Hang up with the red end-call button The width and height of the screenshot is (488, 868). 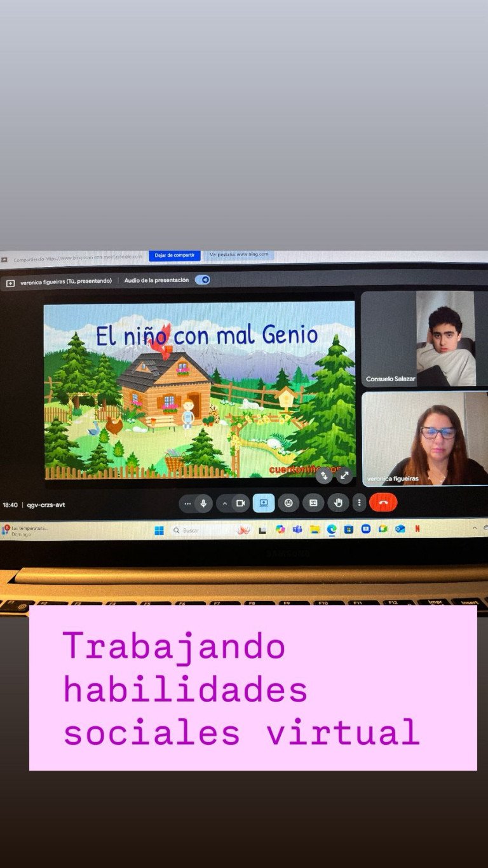tap(383, 503)
